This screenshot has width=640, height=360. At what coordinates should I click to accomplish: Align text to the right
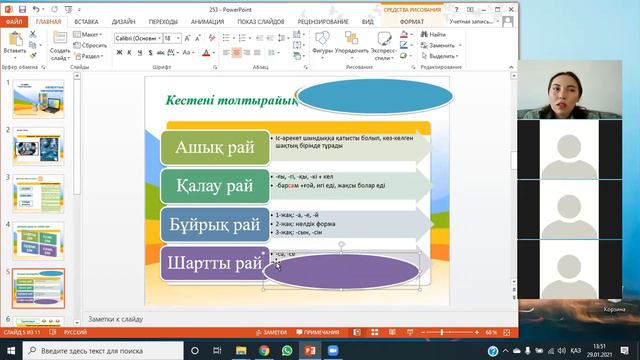click(247, 53)
